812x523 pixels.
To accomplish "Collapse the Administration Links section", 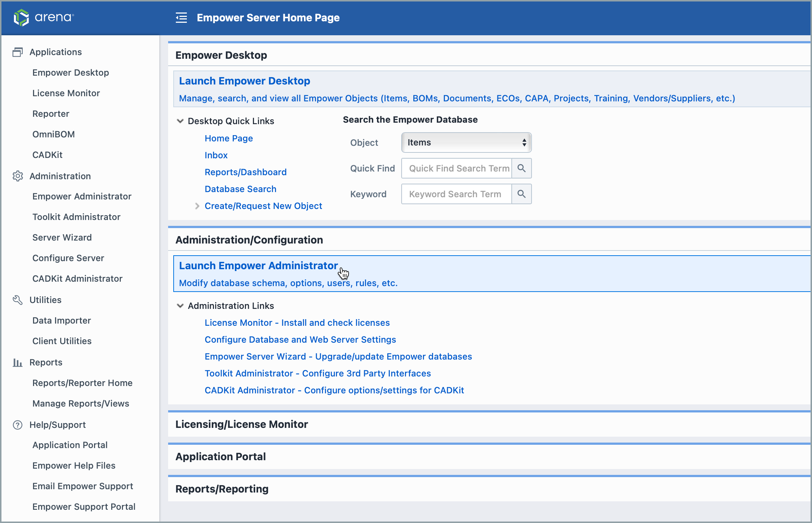I will pyautogui.click(x=180, y=306).
